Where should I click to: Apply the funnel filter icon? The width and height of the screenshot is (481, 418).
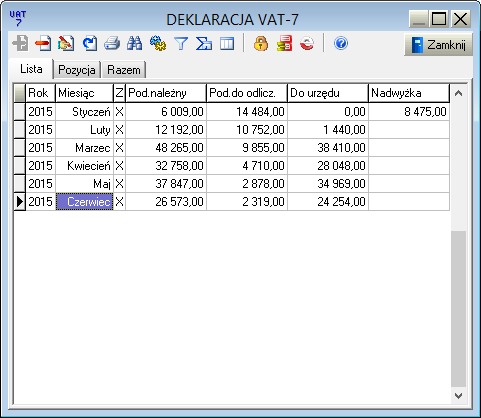[181, 44]
